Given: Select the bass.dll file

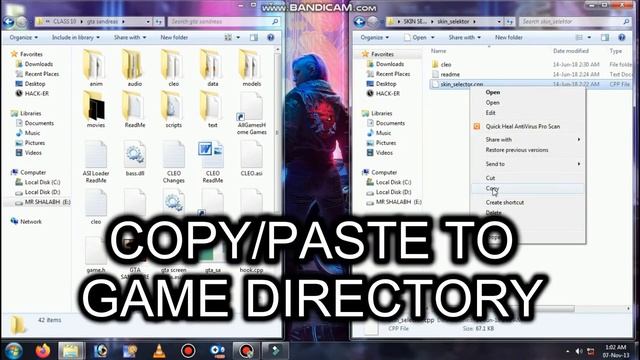Looking at the screenshot, I should click(134, 158).
